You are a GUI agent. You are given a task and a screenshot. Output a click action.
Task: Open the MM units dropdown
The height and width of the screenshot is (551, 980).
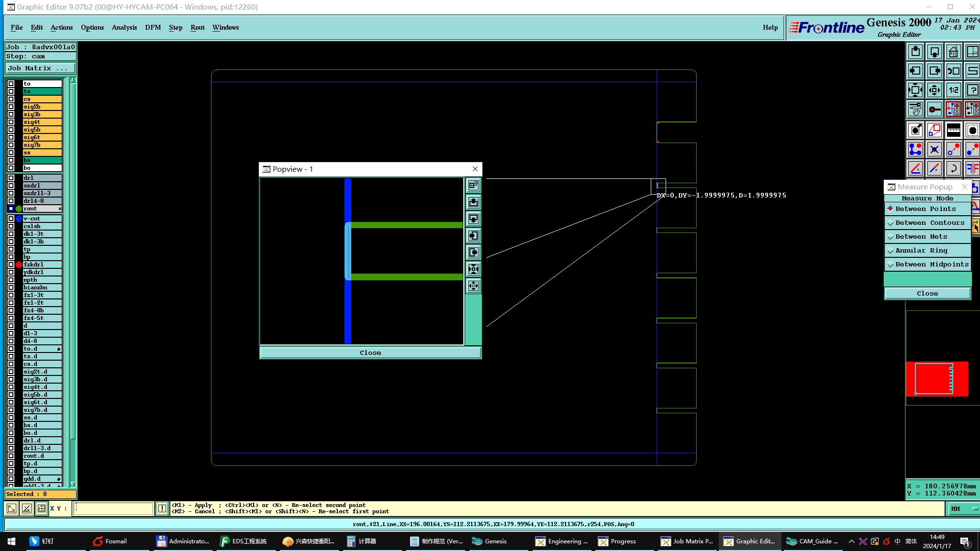tap(963, 509)
